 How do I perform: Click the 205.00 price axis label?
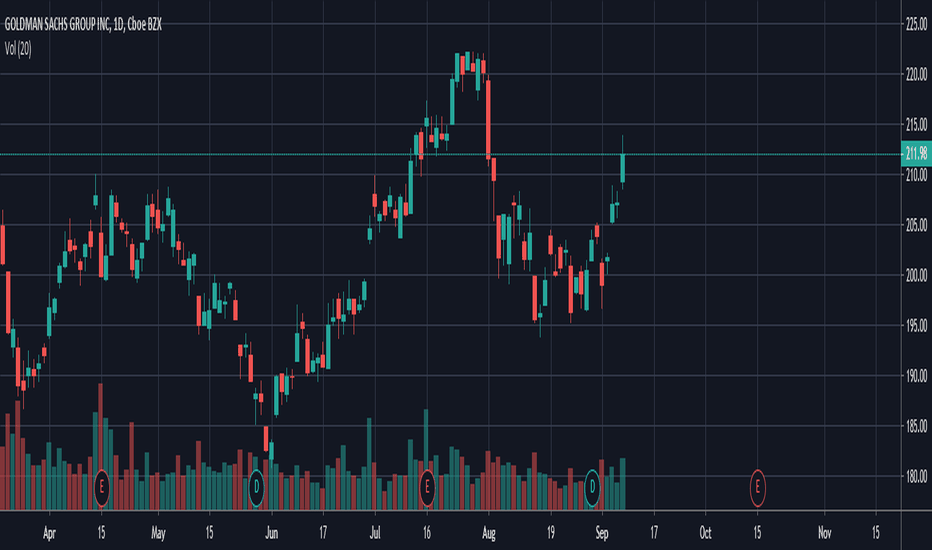point(916,225)
